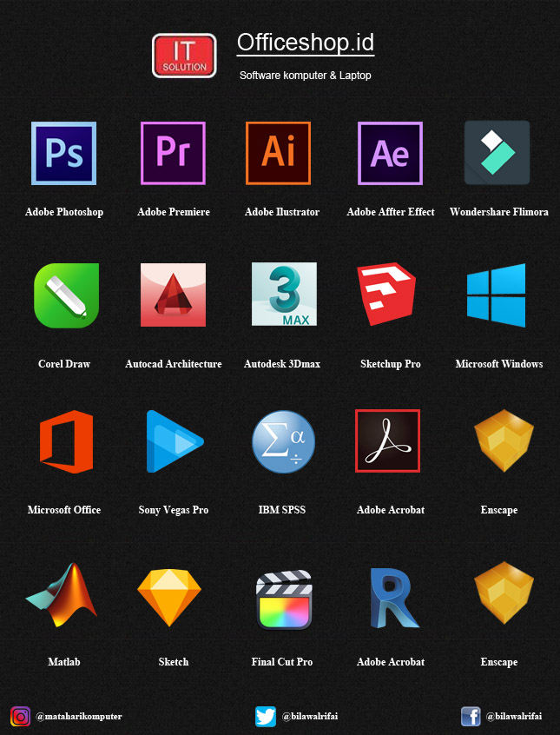The width and height of the screenshot is (560, 735).
Task: Click the red Sketchup Pro icon
Action: coord(386,294)
